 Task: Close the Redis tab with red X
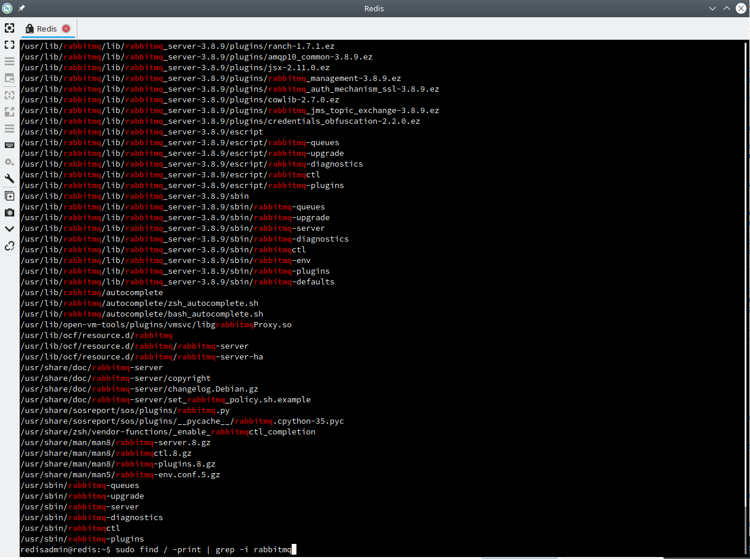[66, 29]
